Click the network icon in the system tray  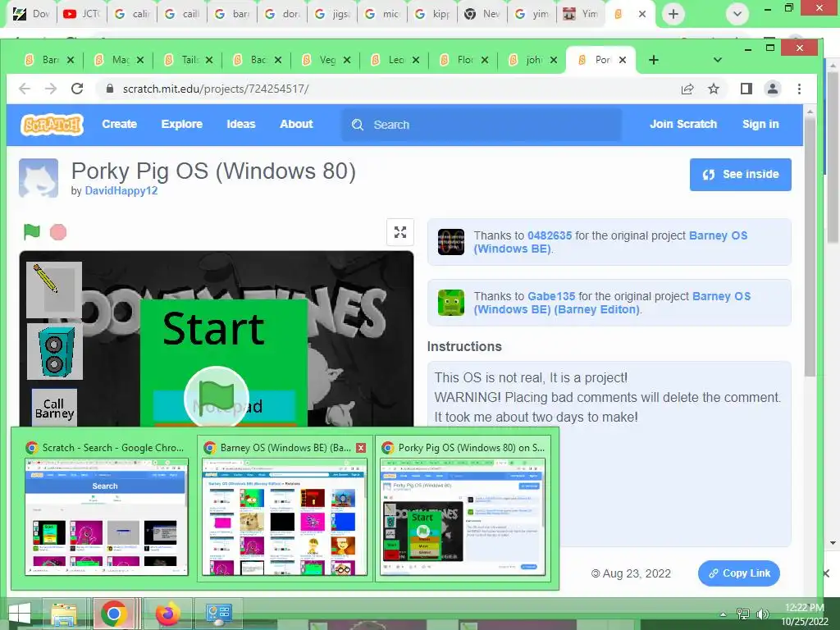click(743, 614)
